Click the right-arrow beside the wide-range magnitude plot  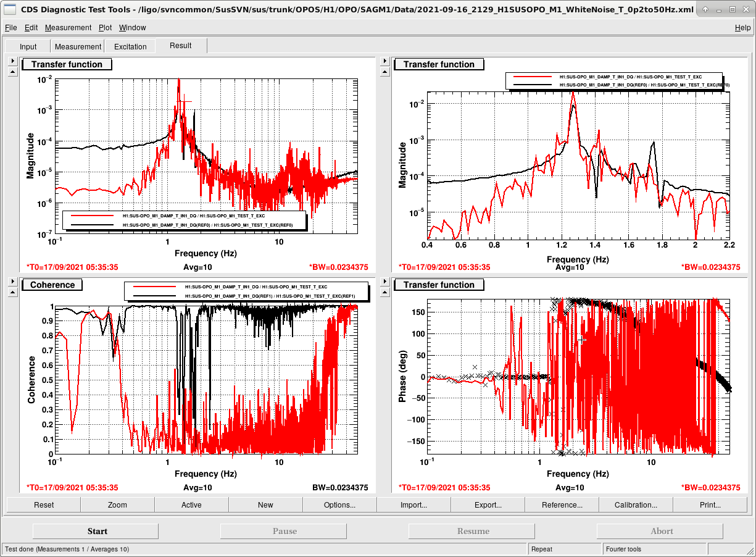(13, 61)
